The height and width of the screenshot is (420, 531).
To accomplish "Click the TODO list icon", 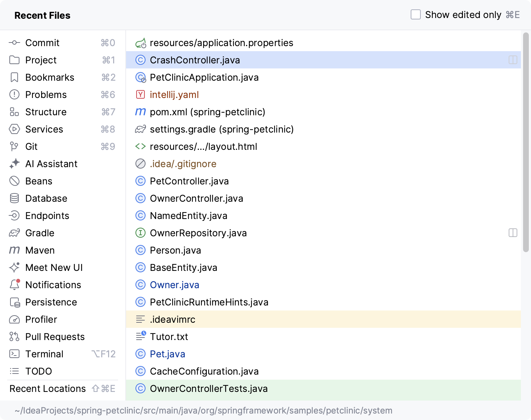I will (14, 371).
